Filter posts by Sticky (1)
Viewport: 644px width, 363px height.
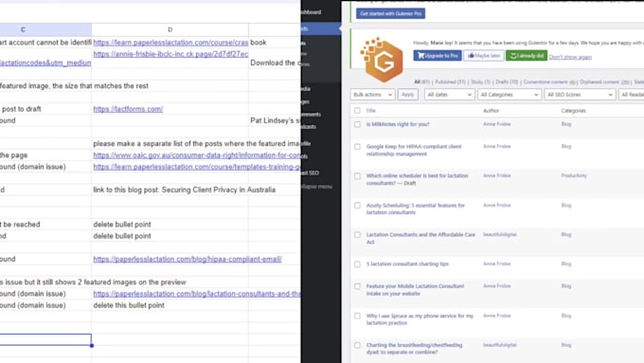[480, 82]
